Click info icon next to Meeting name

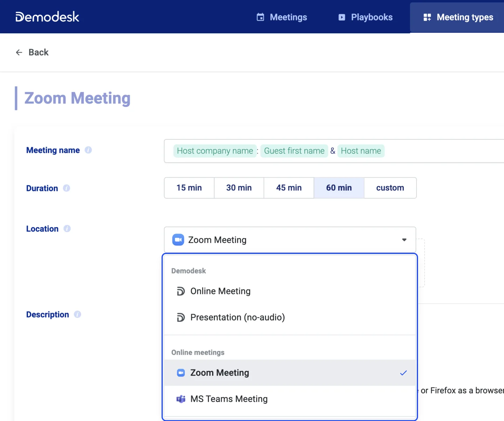click(x=88, y=150)
